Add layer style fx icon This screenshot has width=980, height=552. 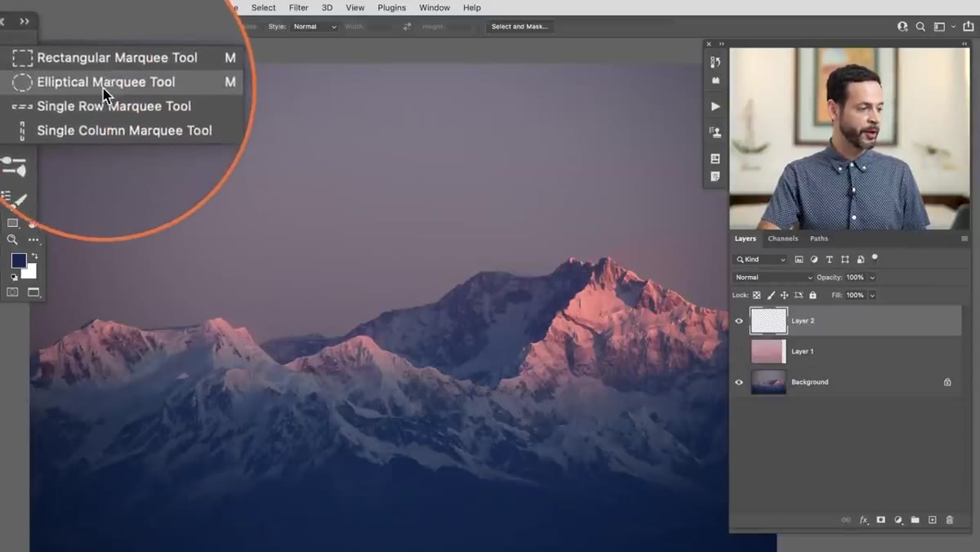point(864,520)
